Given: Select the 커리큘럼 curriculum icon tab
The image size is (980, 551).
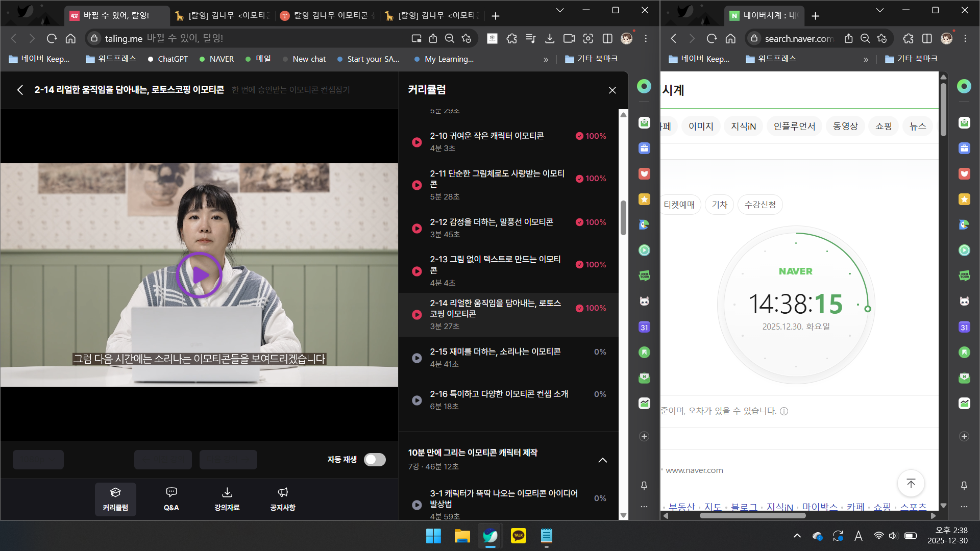Looking at the screenshot, I should pyautogui.click(x=115, y=498).
